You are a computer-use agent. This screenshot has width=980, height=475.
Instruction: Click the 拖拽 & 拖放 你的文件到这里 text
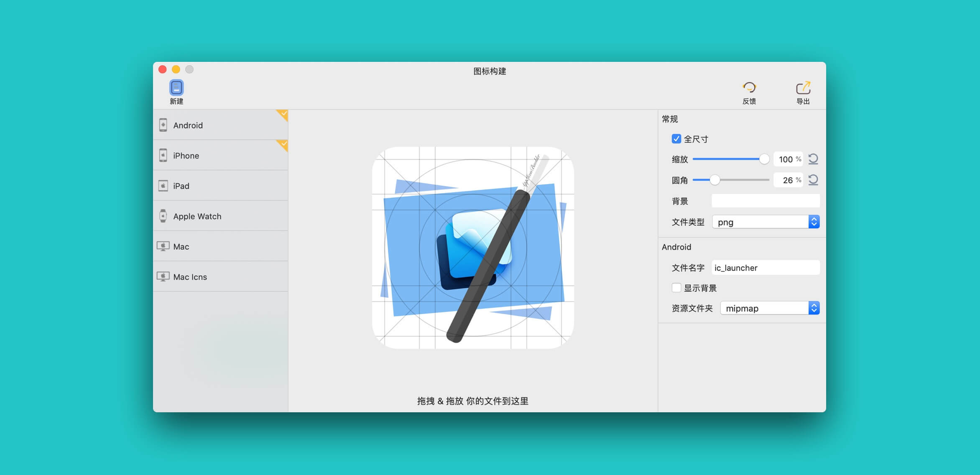(473, 401)
